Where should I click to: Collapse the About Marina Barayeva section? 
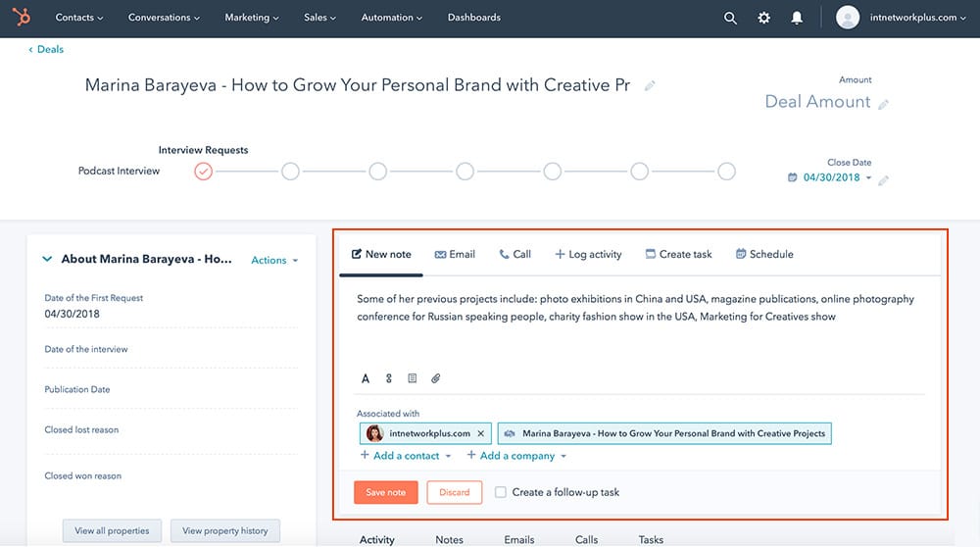pos(47,259)
